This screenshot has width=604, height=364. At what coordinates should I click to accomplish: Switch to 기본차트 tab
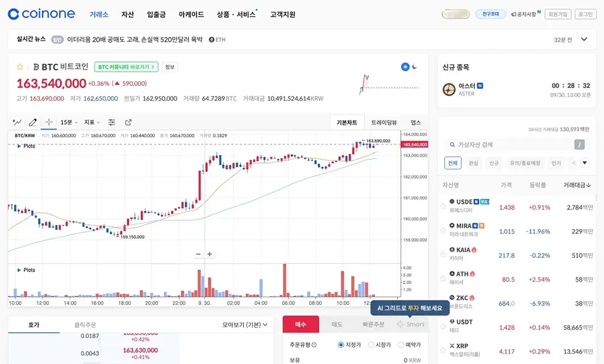pos(347,122)
